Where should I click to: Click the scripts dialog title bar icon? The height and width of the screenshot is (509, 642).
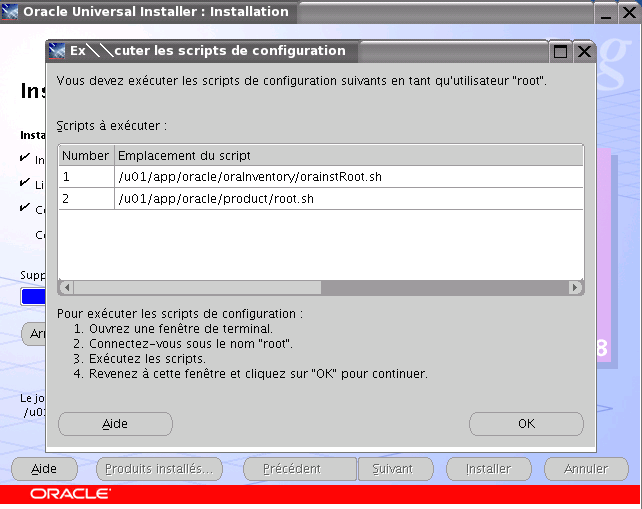(57, 51)
